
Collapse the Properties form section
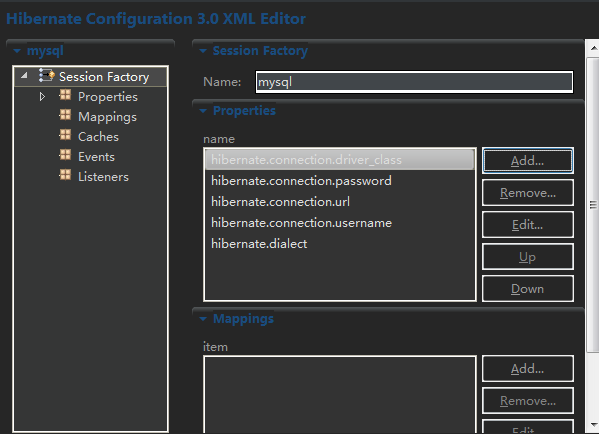point(203,111)
